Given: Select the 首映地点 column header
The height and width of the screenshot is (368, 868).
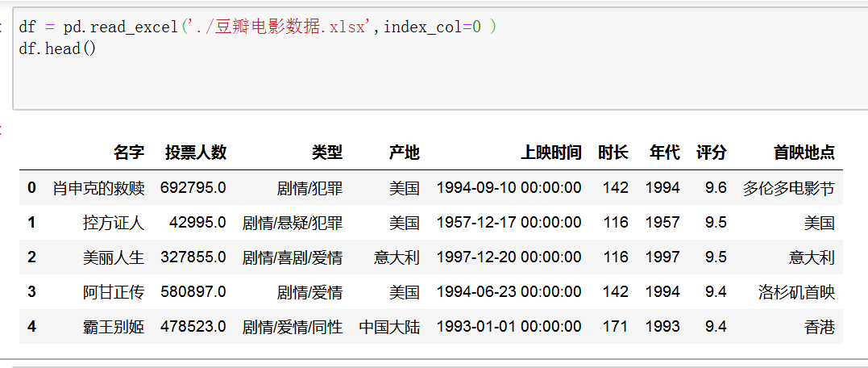Looking at the screenshot, I should click(x=804, y=153).
